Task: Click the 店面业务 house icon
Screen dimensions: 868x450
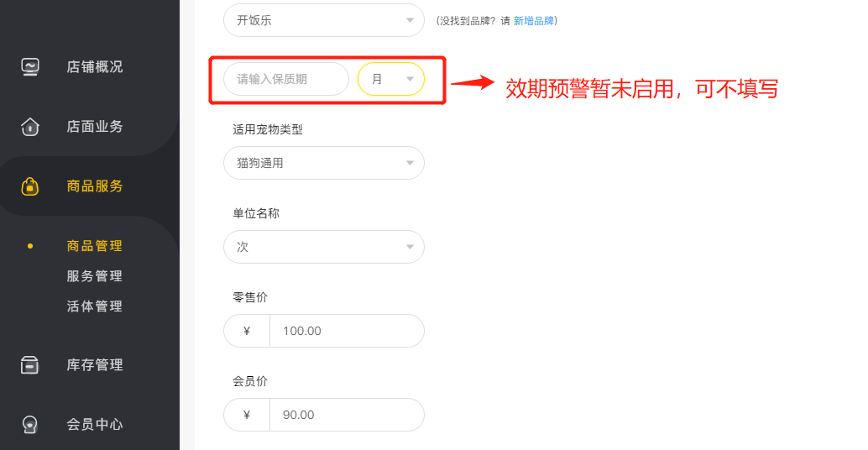Action: [x=30, y=127]
